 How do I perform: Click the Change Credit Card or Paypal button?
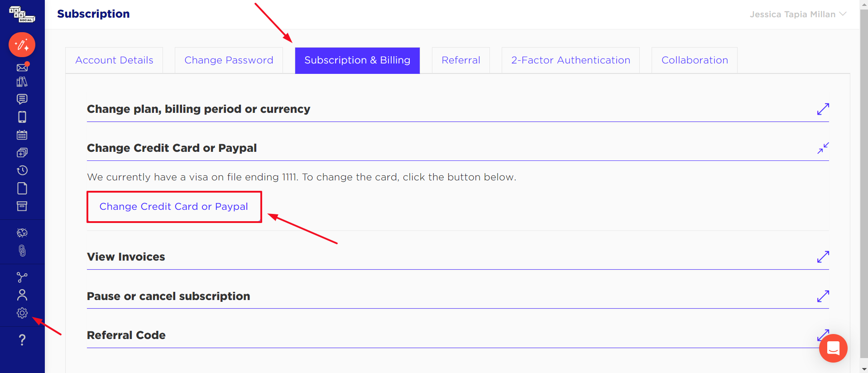point(174,207)
